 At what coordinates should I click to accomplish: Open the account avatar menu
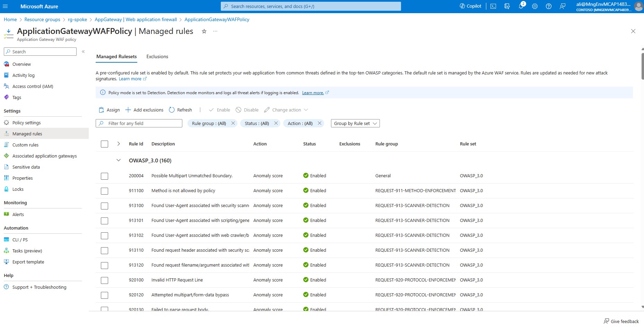(638, 6)
